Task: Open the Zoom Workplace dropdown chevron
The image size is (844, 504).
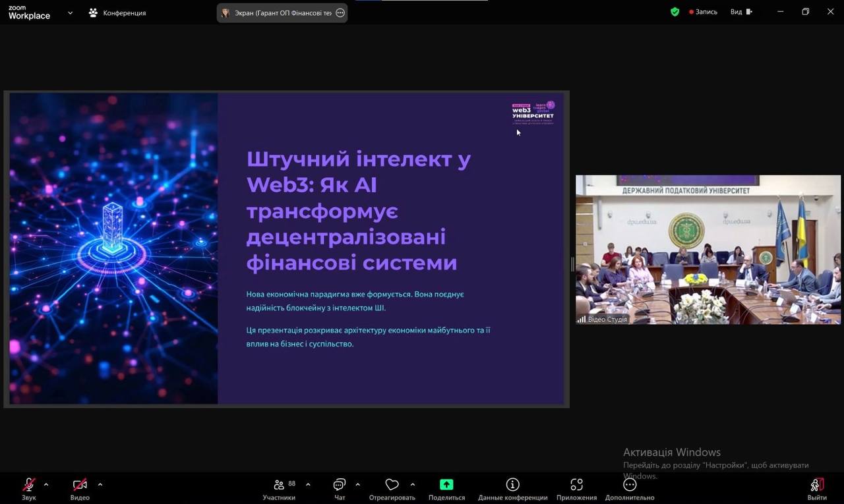Action: click(x=70, y=13)
